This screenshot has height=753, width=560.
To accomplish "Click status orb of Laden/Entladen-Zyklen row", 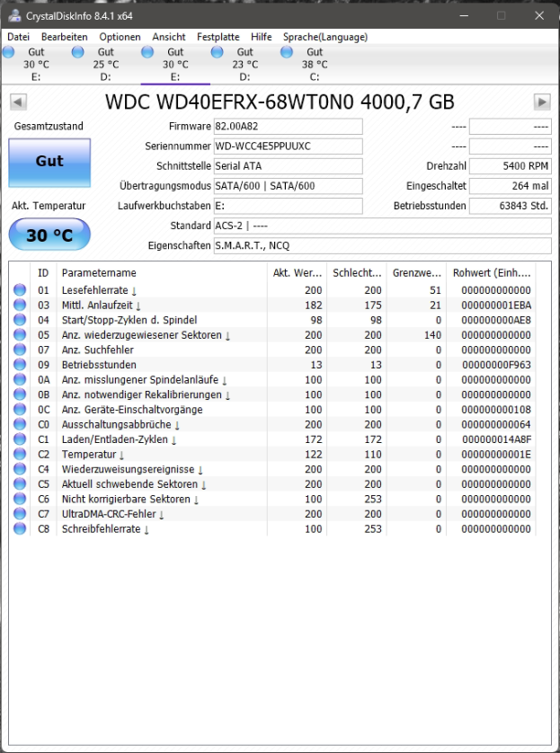I will coord(20,439).
